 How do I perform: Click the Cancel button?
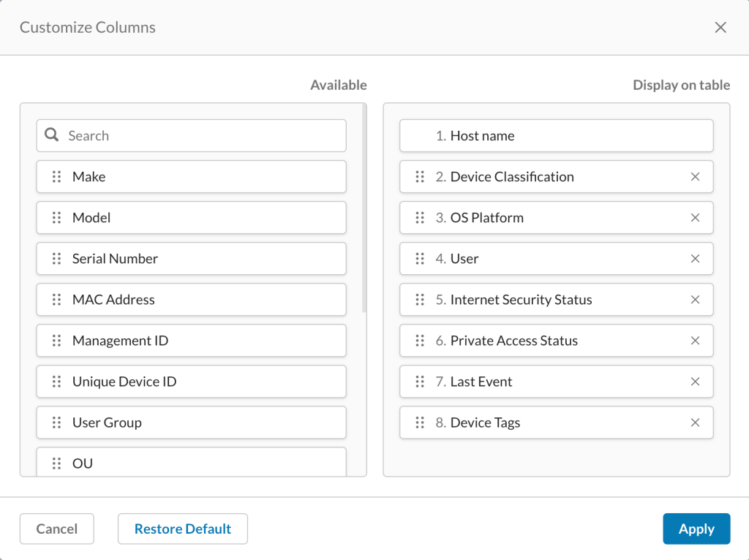57,529
